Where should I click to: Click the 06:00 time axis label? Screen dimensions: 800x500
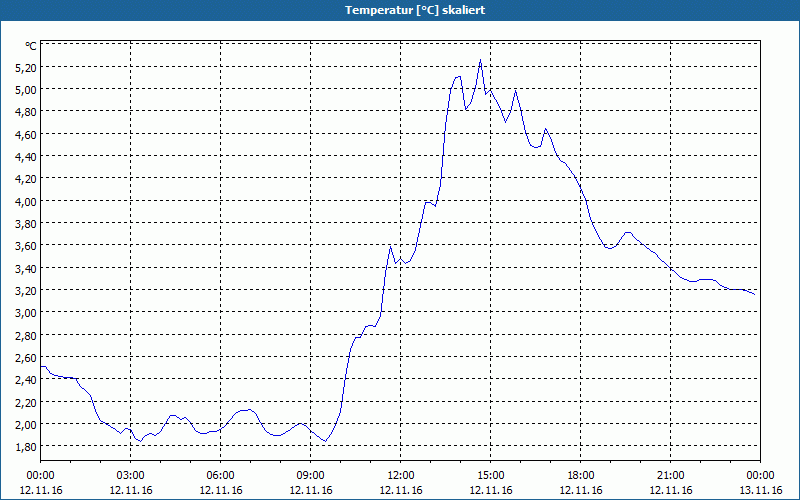(x=220, y=476)
